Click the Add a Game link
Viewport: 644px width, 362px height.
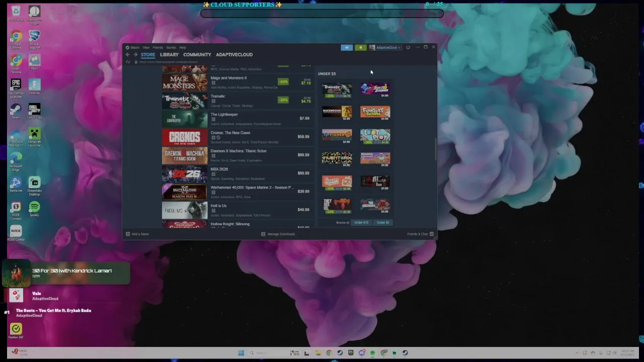point(140,234)
